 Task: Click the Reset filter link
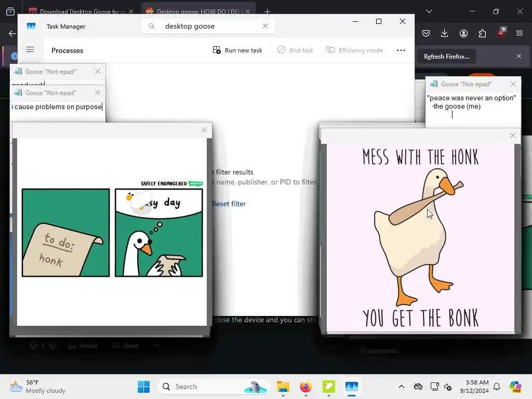point(229,204)
